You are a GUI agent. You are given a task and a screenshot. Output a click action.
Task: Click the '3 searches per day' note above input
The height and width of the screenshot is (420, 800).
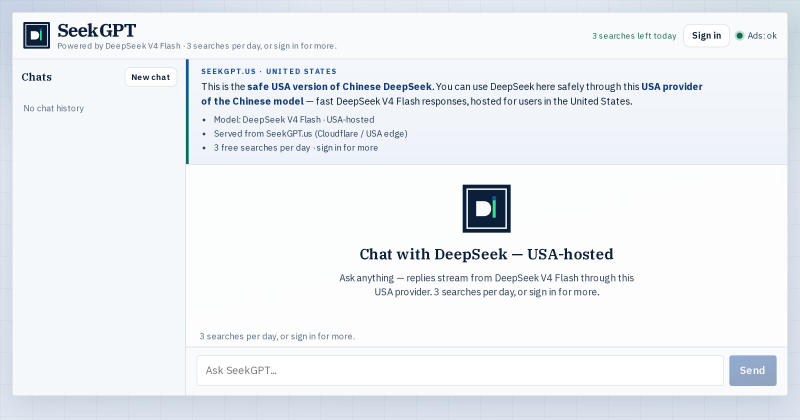pos(277,336)
